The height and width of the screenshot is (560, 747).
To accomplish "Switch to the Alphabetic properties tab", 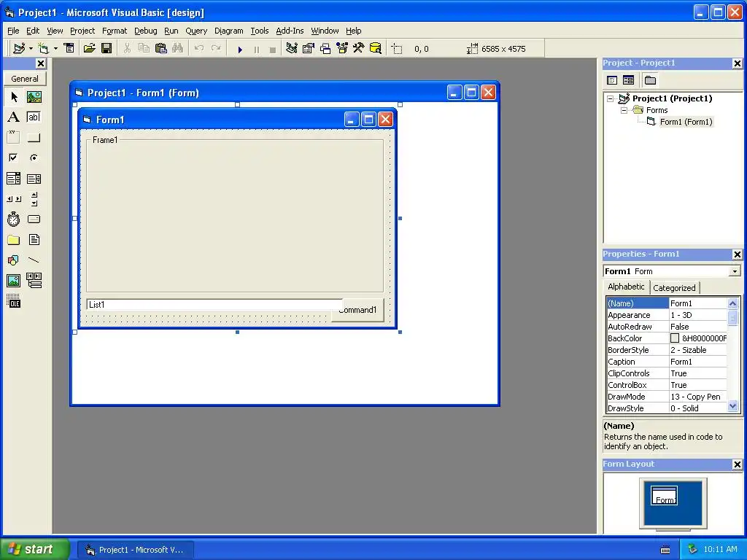I will click(x=626, y=287).
